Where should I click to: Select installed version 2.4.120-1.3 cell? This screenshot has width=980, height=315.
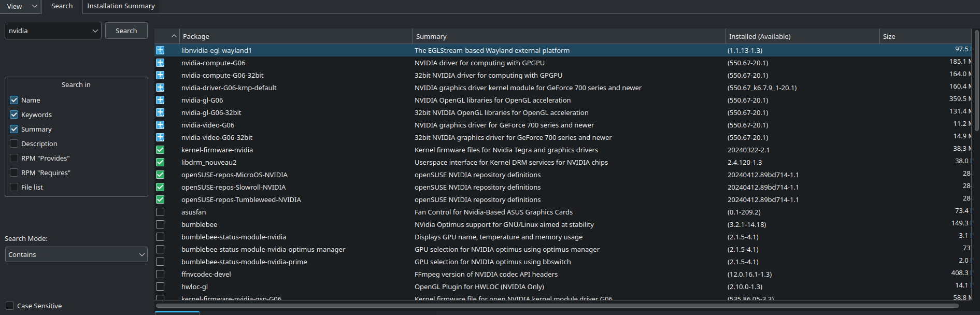pyautogui.click(x=745, y=162)
